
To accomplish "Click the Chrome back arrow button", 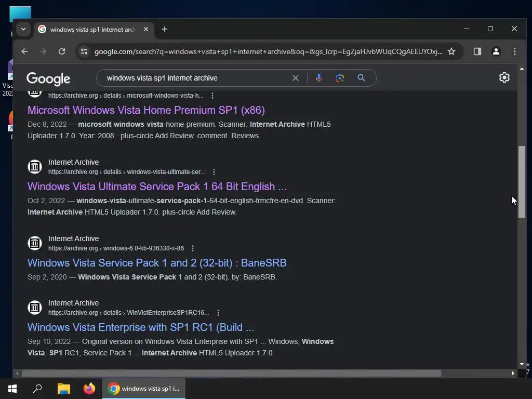I will [x=24, y=51].
